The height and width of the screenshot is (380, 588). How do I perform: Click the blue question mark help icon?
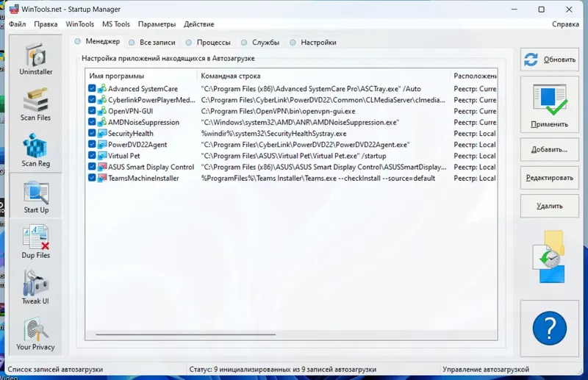549,329
